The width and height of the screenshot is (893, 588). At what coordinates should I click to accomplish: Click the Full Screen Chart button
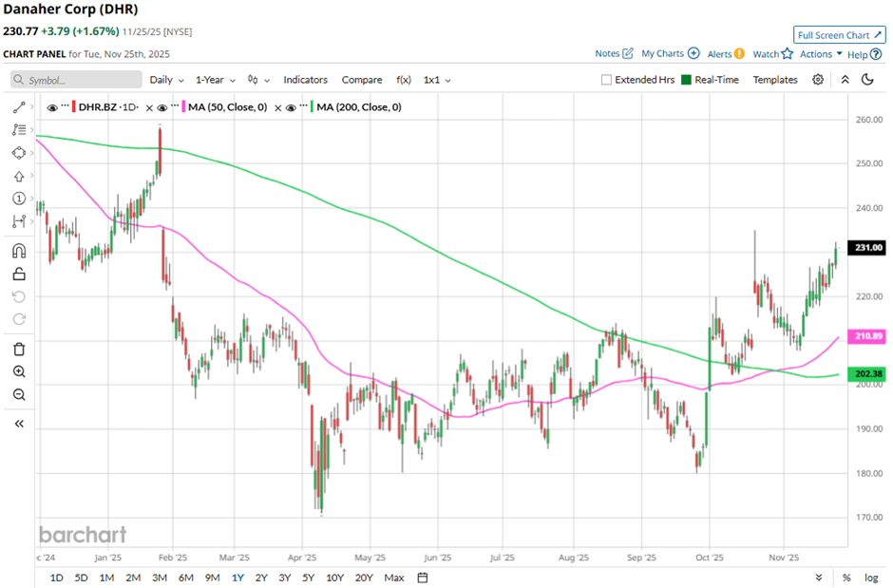(x=840, y=35)
